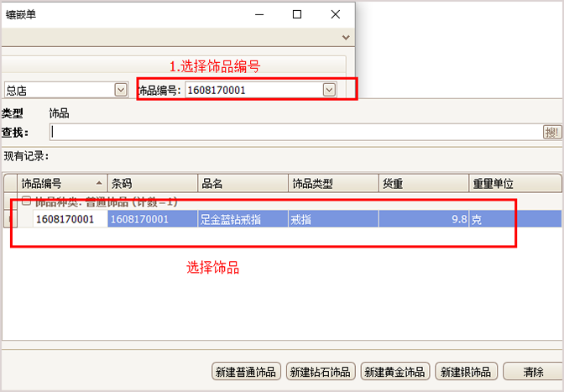Open the 总店 store dropdown

(x=121, y=90)
